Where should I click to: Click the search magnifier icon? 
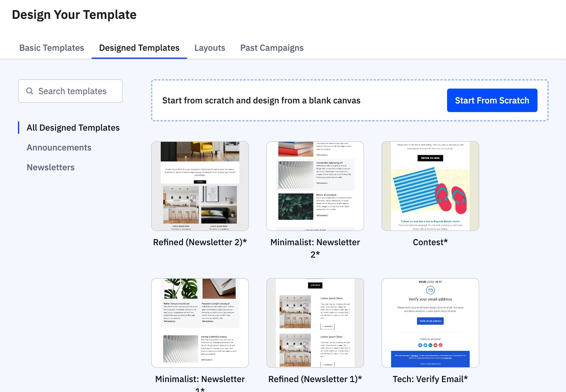pos(30,91)
